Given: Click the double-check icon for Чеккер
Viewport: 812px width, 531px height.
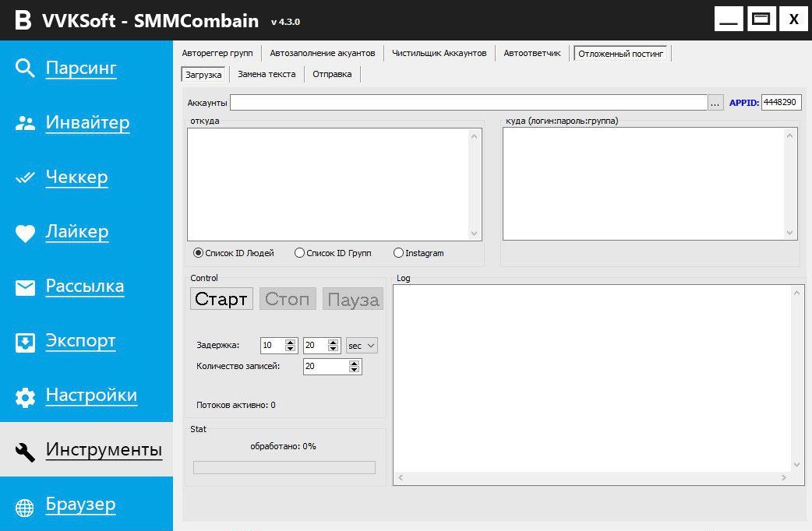Looking at the screenshot, I should 25,178.
